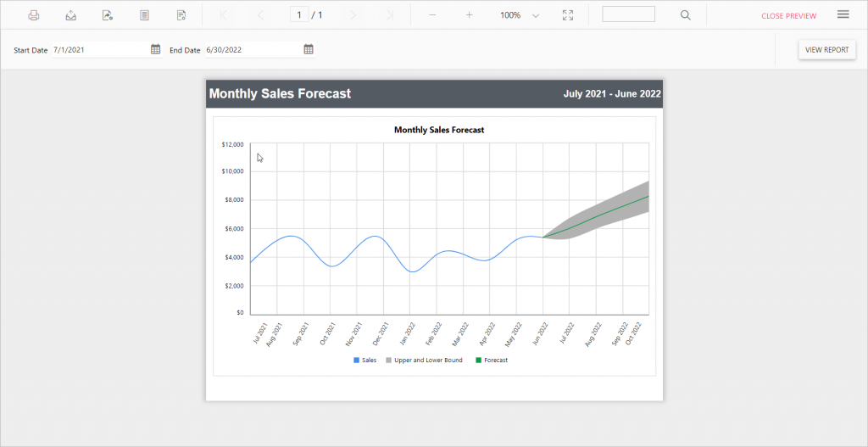Click the $0 axis label
Viewport: 868px width, 447px height.
pos(240,312)
